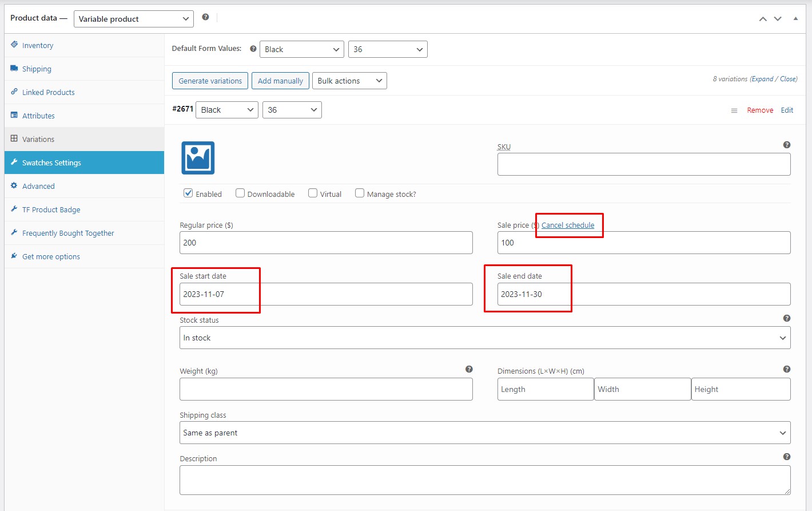The image size is (812, 511).
Task: Open the Variable product type dropdown
Action: pyautogui.click(x=134, y=19)
